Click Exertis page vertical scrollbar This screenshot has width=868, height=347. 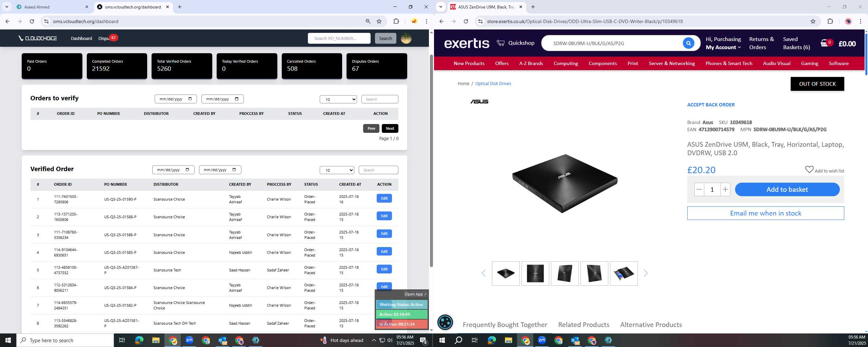866,54
